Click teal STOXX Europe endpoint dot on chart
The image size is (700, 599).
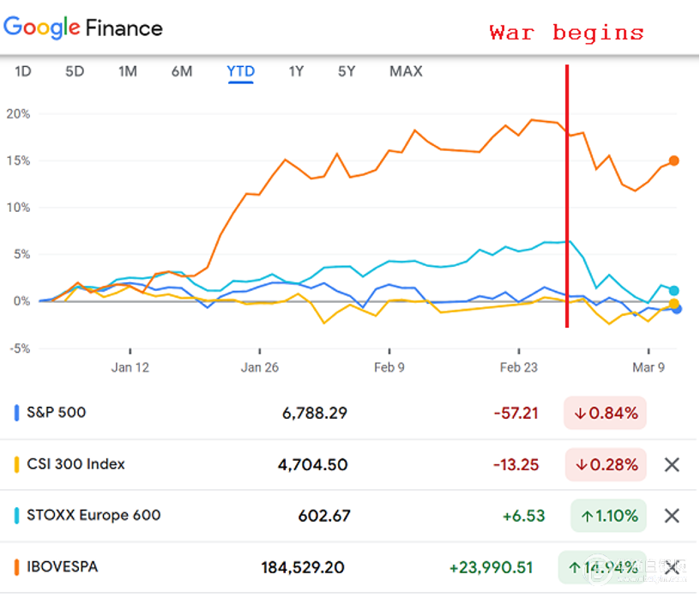(674, 291)
